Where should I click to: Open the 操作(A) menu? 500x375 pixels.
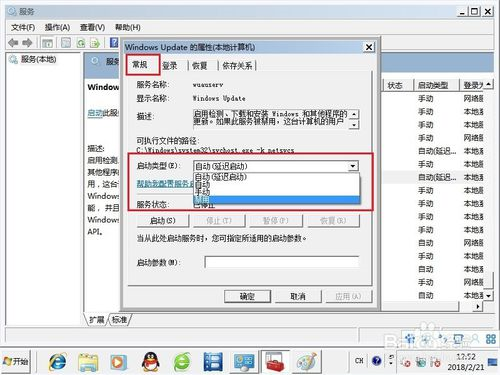tap(57, 27)
